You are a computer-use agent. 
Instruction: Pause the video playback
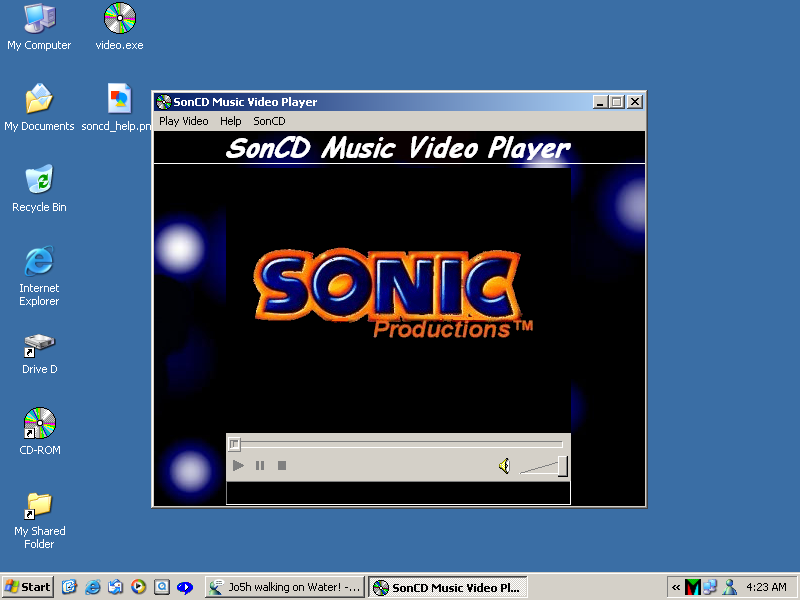pos(260,466)
